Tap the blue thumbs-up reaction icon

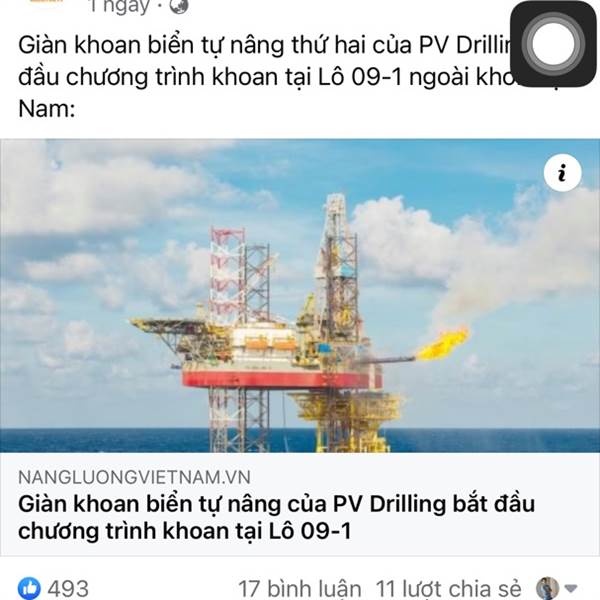(29, 588)
